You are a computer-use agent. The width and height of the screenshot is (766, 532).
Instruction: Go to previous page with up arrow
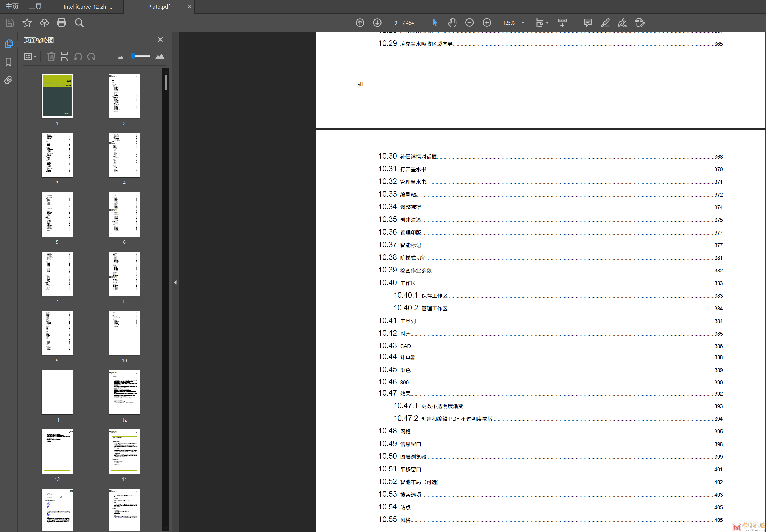[x=360, y=23]
